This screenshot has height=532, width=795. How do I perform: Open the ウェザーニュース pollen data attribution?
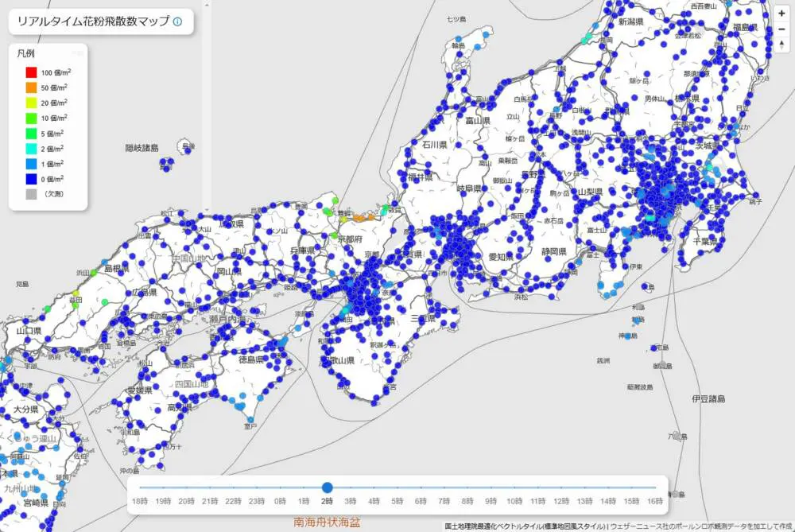[702, 526]
